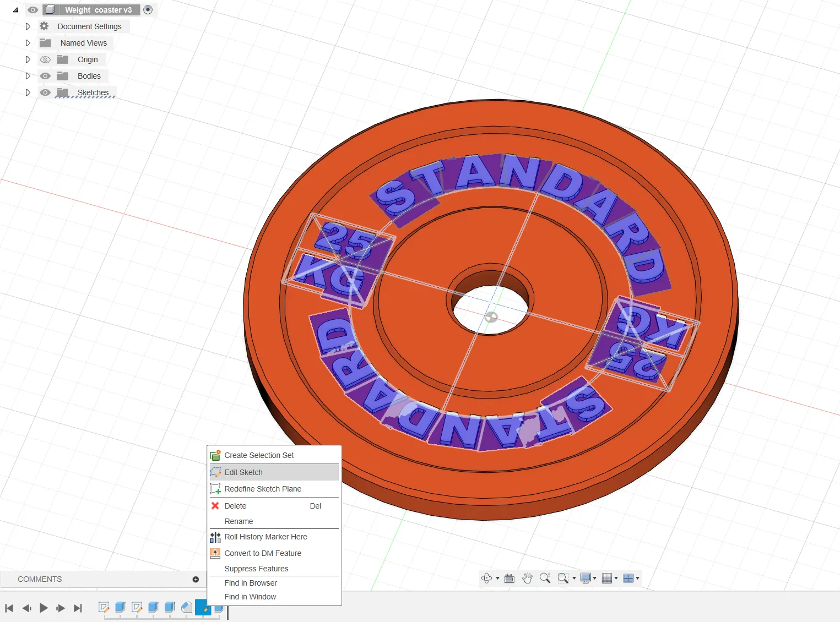
Task: Expand the Origin node
Action: (x=28, y=59)
